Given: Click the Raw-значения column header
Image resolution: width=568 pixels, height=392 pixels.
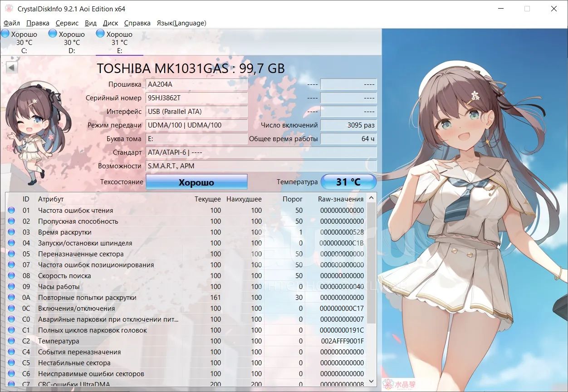Looking at the screenshot, I should pos(341,199).
